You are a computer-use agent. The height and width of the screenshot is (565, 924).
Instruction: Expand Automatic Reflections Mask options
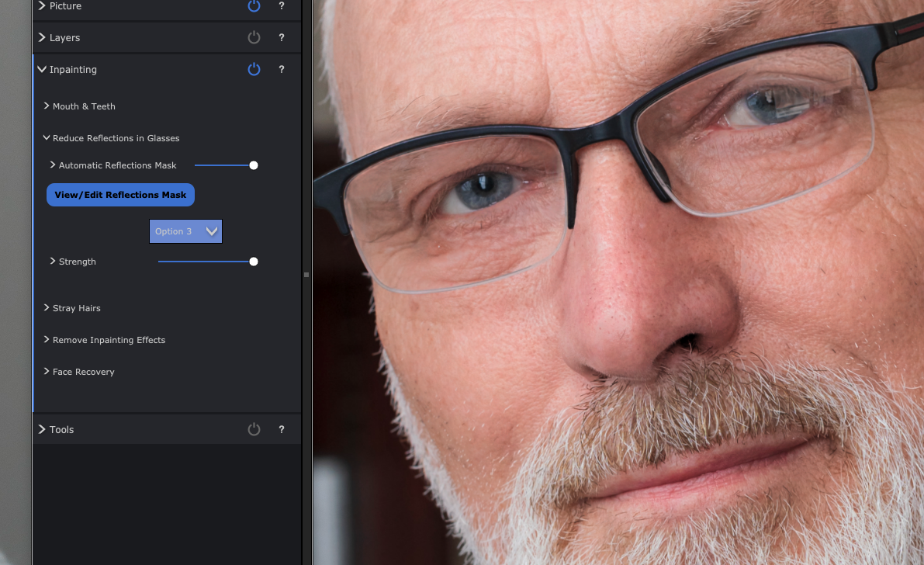pos(53,165)
